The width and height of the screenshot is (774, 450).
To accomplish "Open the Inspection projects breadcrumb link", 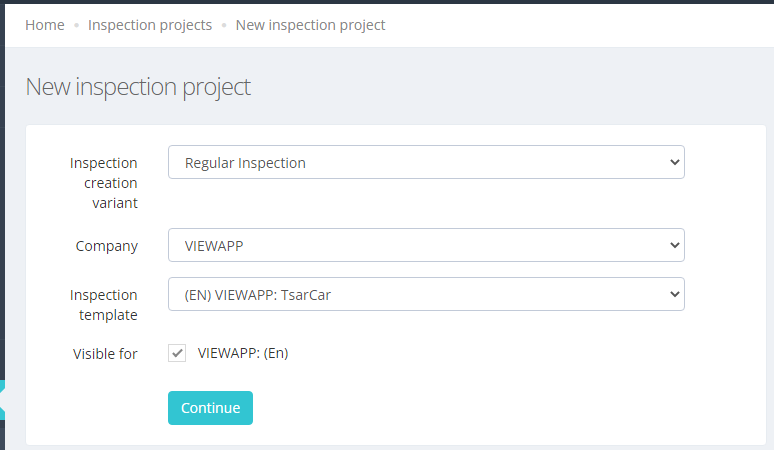I will (150, 25).
